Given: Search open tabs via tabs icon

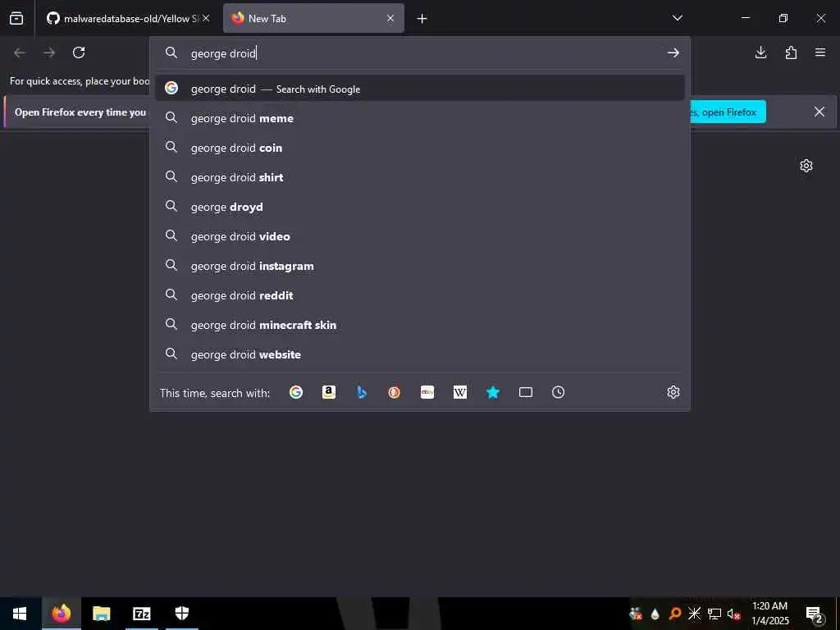Looking at the screenshot, I should click(526, 392).
